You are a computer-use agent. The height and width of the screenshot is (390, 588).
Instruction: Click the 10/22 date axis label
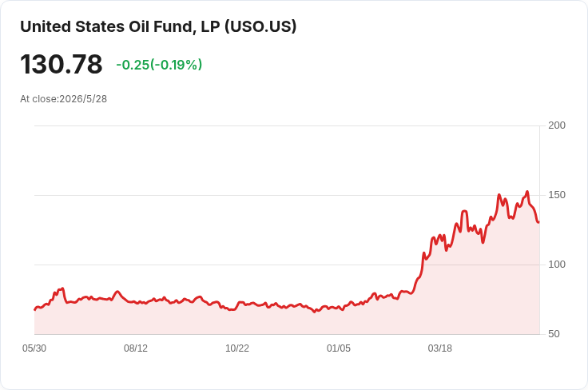pos(237,348)
